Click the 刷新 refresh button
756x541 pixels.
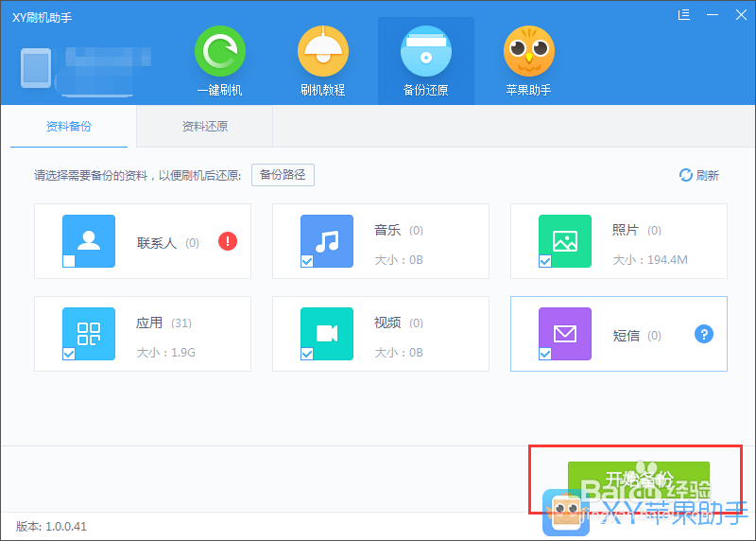(x=699, y=175)
